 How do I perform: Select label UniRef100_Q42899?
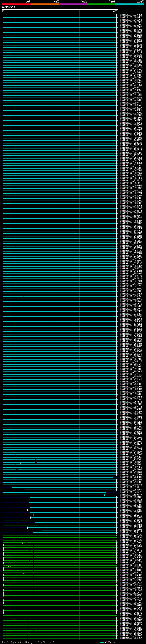(131, 70)
